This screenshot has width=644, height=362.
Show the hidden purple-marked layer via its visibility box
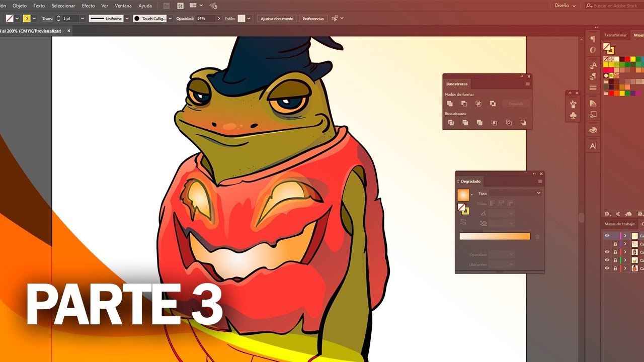pyautogui.click(x=607, y=244)
